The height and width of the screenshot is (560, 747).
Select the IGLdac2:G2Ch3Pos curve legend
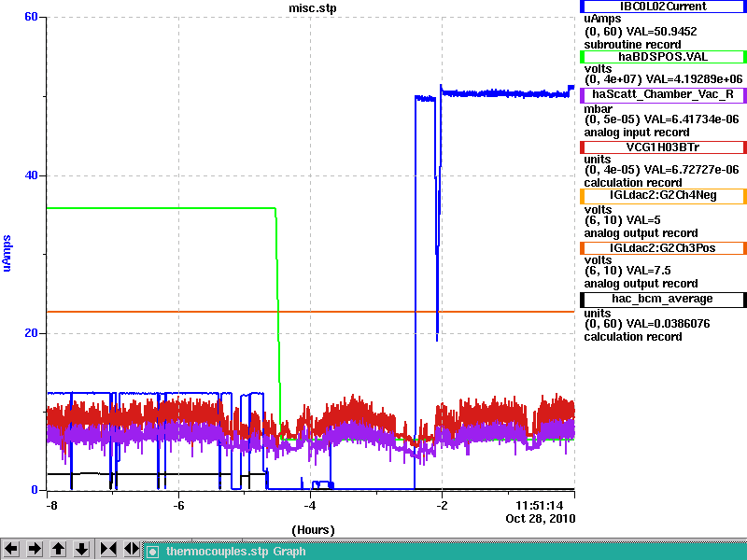click(x=663, y=248)
